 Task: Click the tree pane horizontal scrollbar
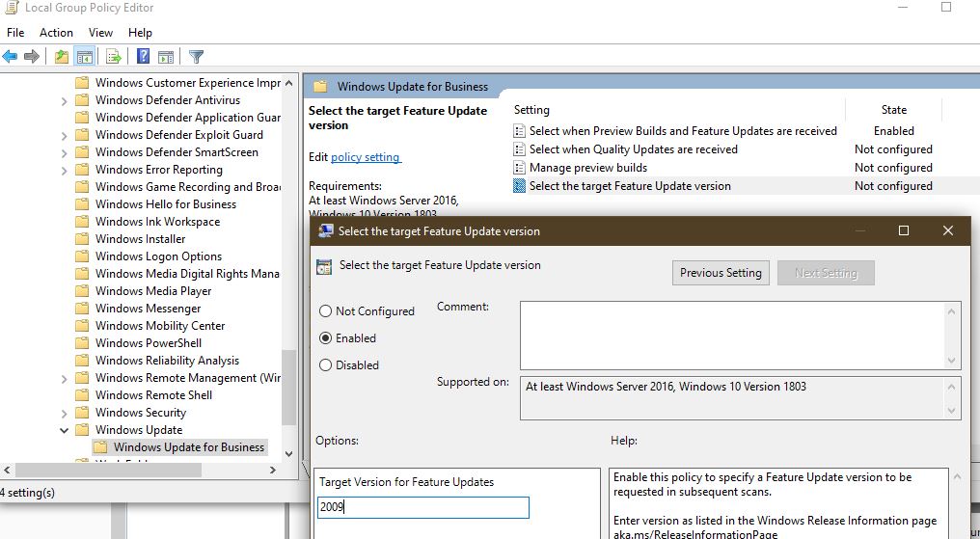click(145, 470)
